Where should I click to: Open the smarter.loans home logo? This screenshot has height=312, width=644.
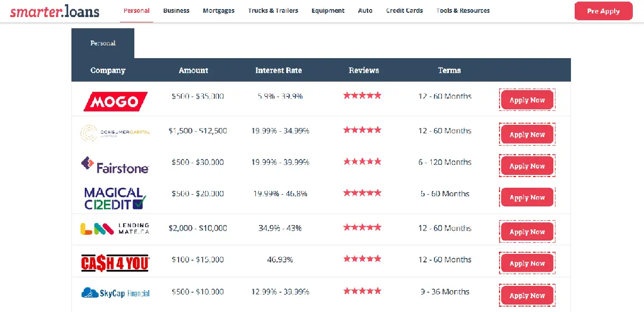[x=54, y=11]
